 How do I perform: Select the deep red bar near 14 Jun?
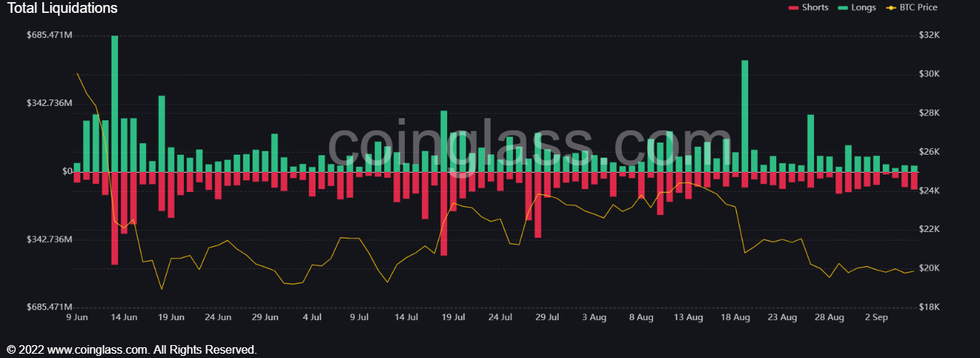point(114,218)
